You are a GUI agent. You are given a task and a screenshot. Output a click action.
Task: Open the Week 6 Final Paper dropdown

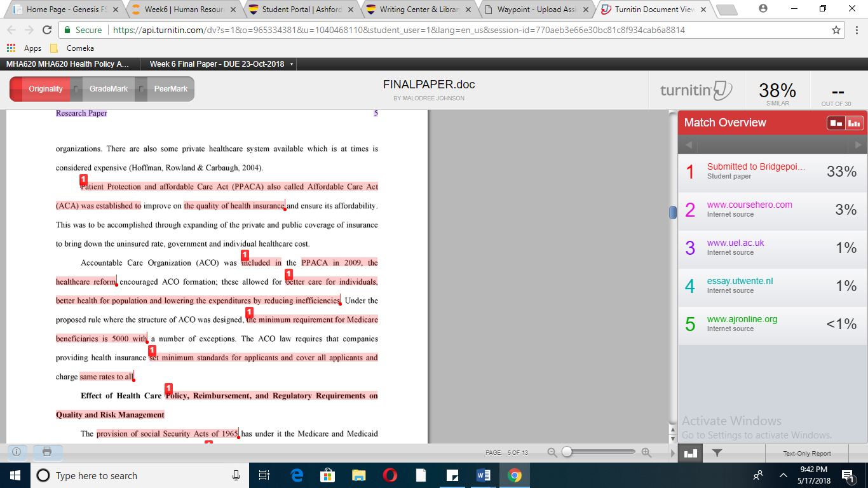point(221,64)
